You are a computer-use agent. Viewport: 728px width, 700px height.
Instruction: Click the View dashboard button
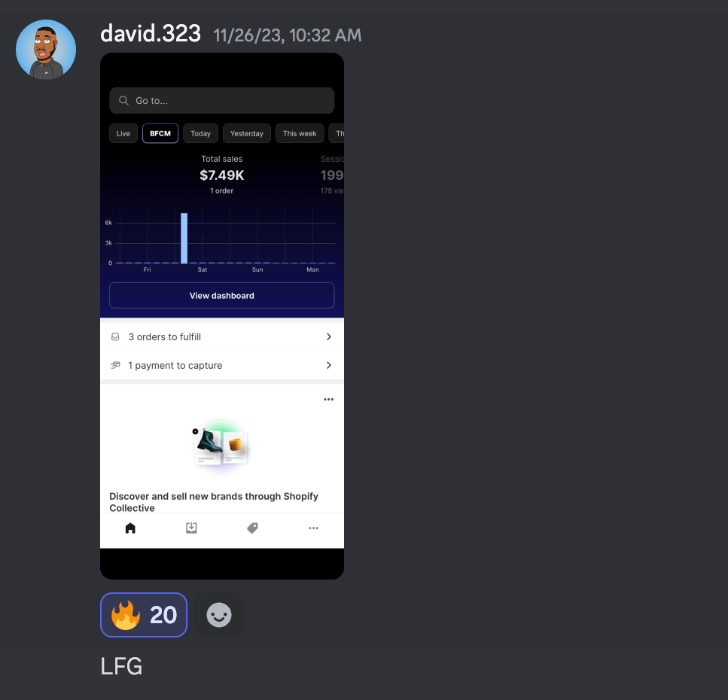point(222,296)
